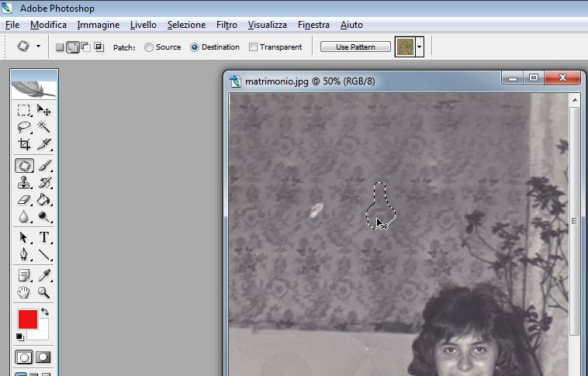This screenshot has height=376, width=588.
Task: Enable Intersect with selection mode
Action: (99, 47)
